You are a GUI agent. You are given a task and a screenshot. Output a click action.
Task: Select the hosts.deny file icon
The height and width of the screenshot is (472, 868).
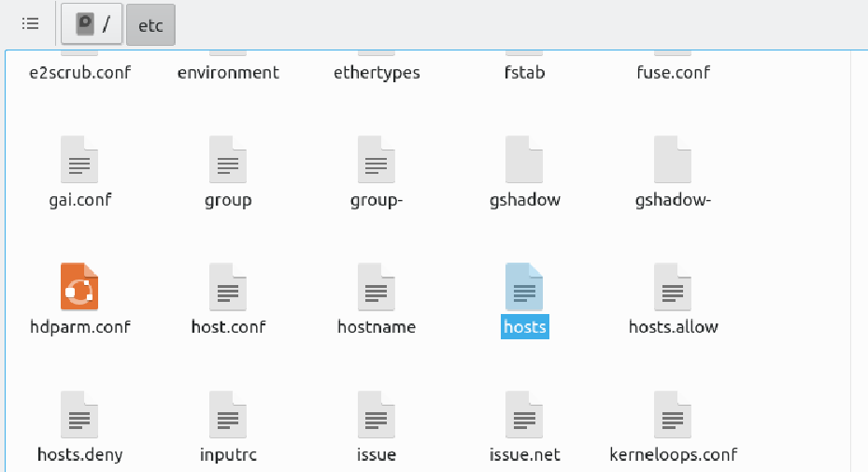[79, 414]
